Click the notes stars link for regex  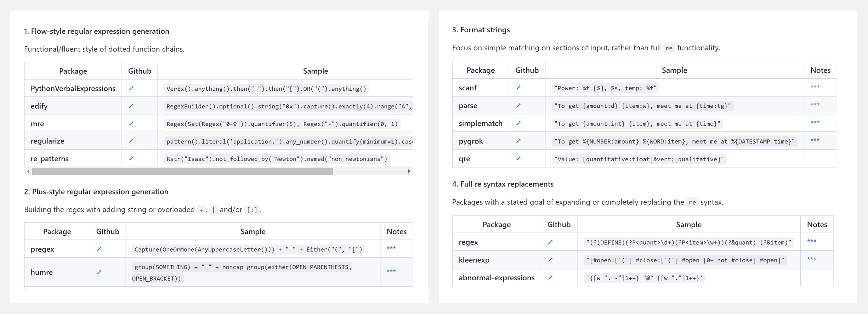(x=811, y=241)
